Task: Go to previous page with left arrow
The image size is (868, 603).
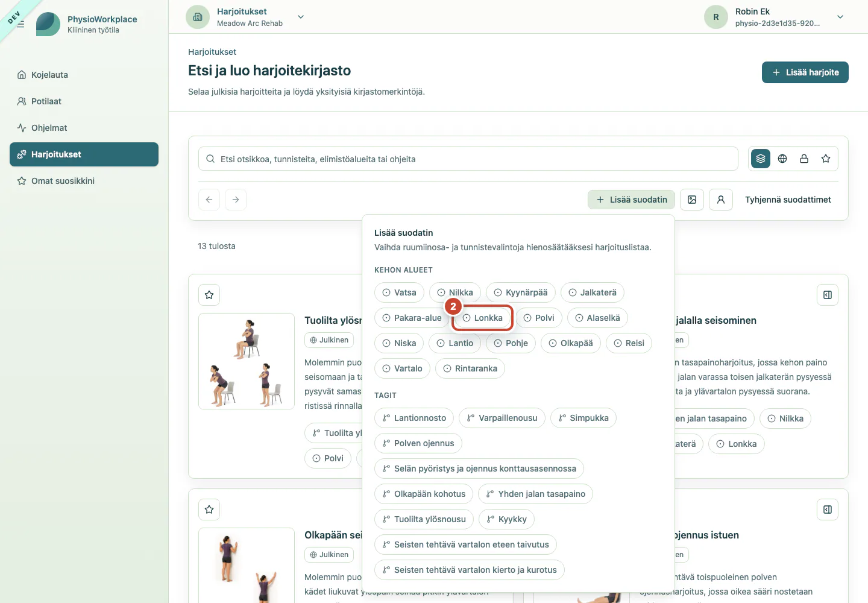Action: (209, 200)
